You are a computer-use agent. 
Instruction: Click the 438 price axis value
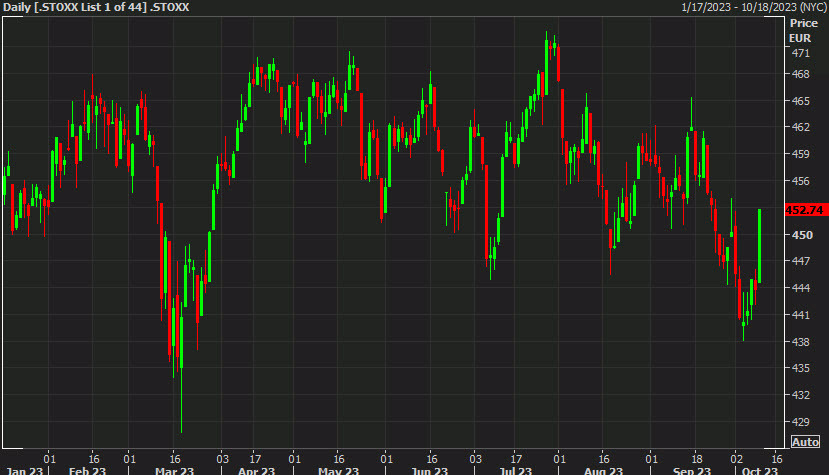800,342
